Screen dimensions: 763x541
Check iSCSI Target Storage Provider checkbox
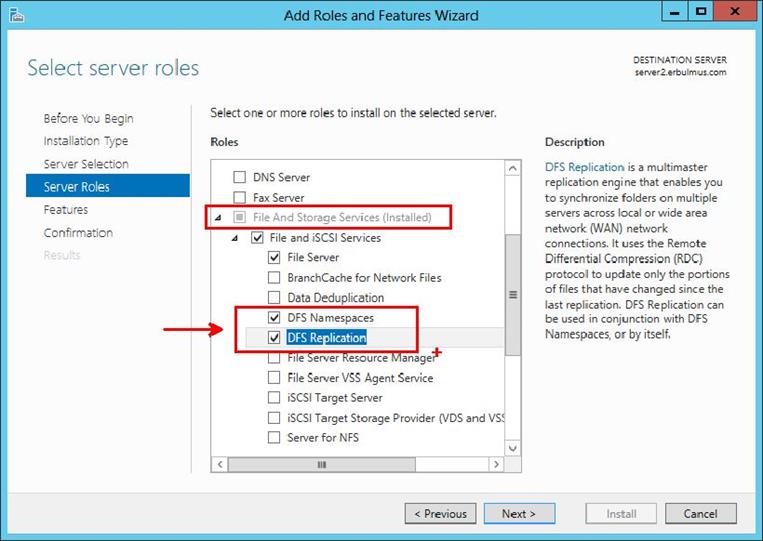274,418
